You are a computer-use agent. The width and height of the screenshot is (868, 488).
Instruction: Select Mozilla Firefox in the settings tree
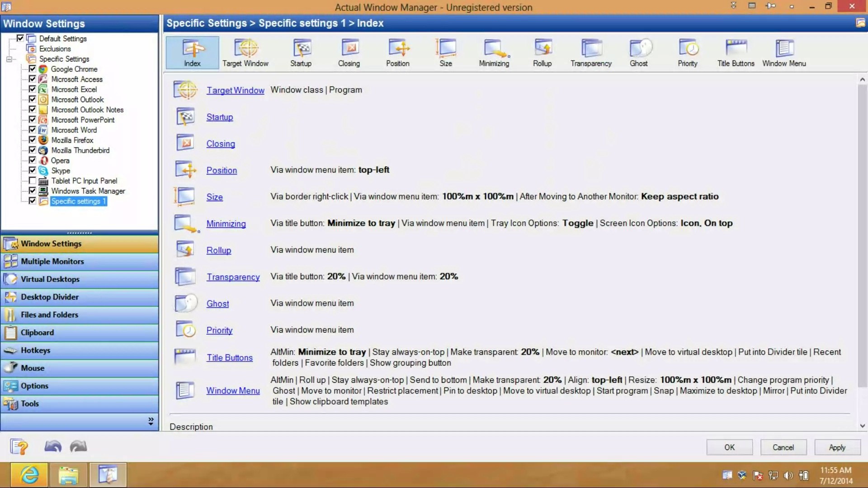72,140
